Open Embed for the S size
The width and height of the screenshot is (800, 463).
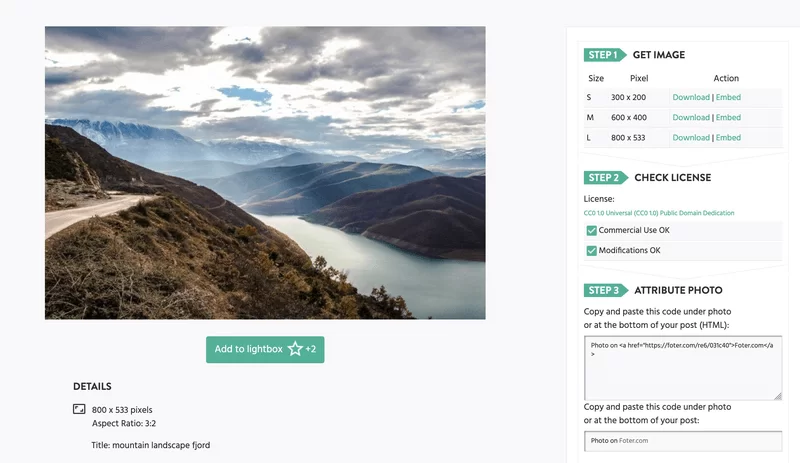click(x=728, y=97)
